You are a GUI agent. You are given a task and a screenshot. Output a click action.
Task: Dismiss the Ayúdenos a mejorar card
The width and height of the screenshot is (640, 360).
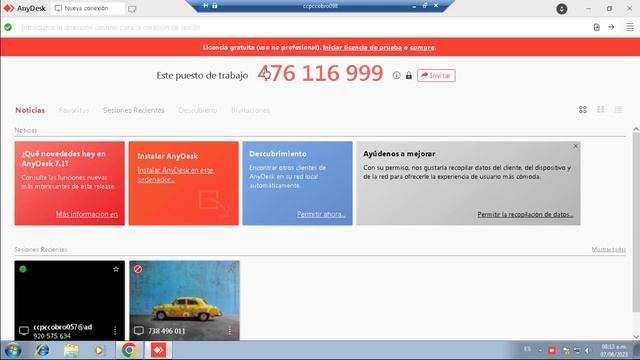[x=576, y=146]
